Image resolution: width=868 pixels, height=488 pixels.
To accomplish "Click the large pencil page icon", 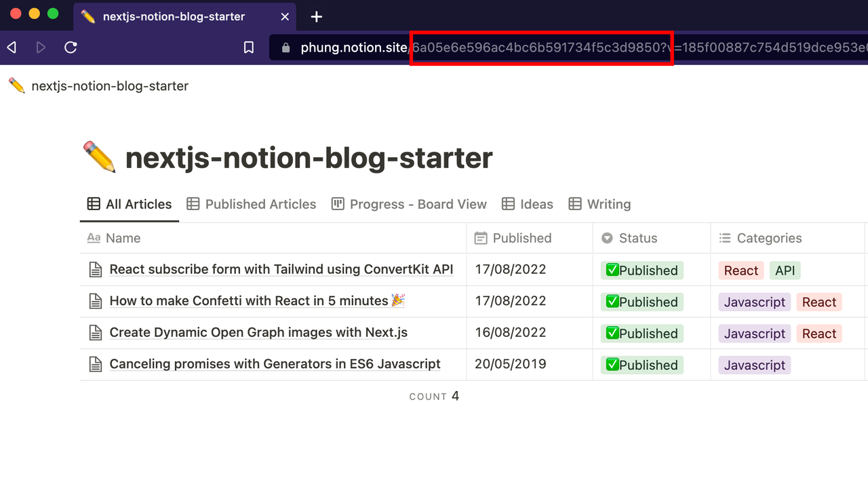I will coord(99,157).
